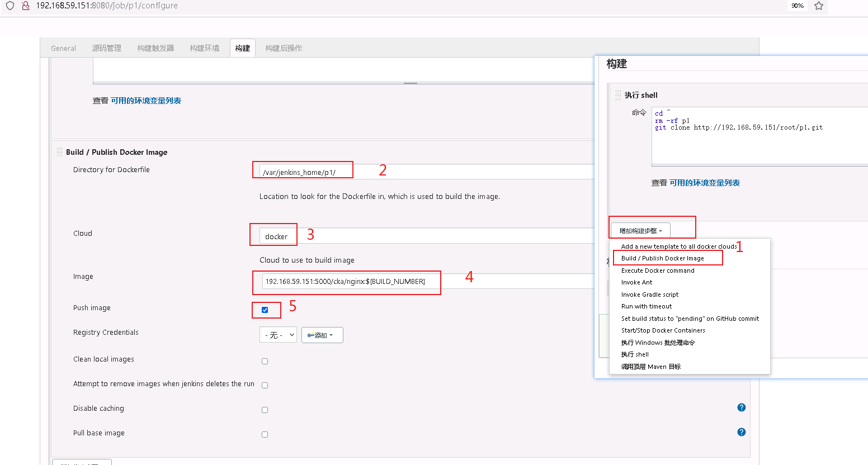The image size is (868, 465).
Task: Focus the Cloud input field containing docker
Action: click(427, 236)
